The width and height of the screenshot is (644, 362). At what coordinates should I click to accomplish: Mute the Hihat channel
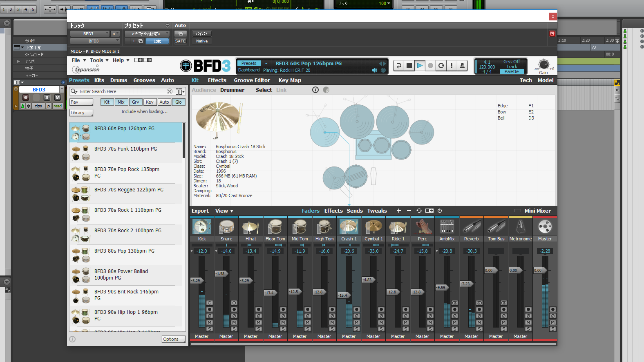259,322
